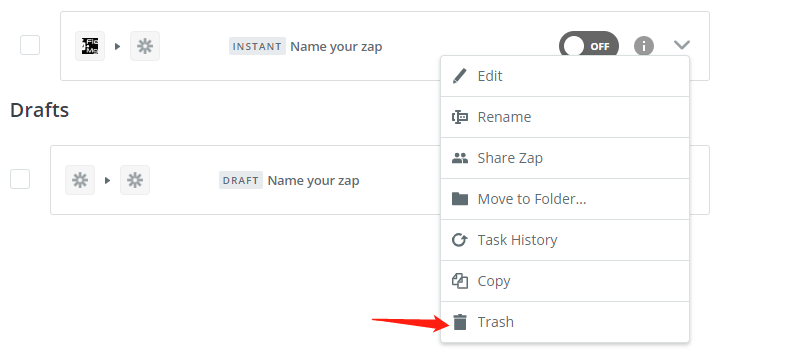Choose Move to Folder… option
Screen dimensions: 806x361
click(x=564, y=199)
